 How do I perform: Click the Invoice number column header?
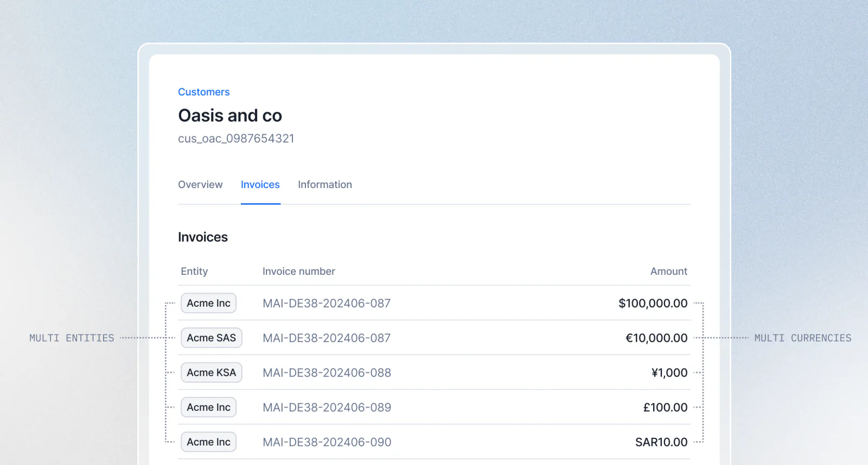[299, 272]
